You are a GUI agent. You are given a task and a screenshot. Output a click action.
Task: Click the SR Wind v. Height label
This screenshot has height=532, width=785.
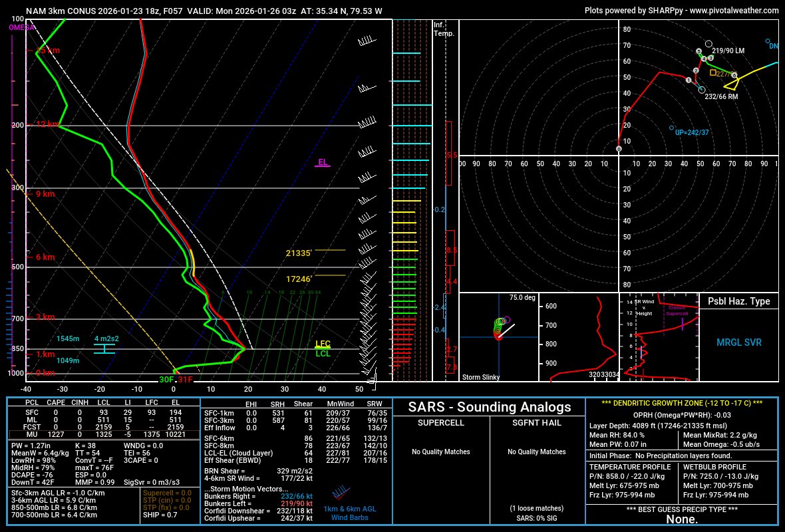(x=645, y=307)
